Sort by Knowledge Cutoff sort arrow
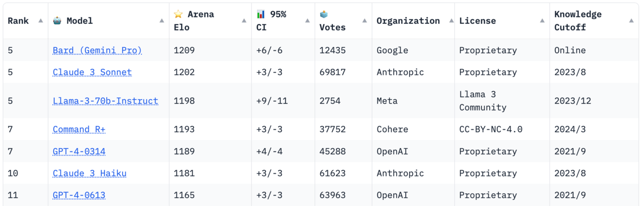The width and height of the screenshot is (644, 206). point(632,21)
